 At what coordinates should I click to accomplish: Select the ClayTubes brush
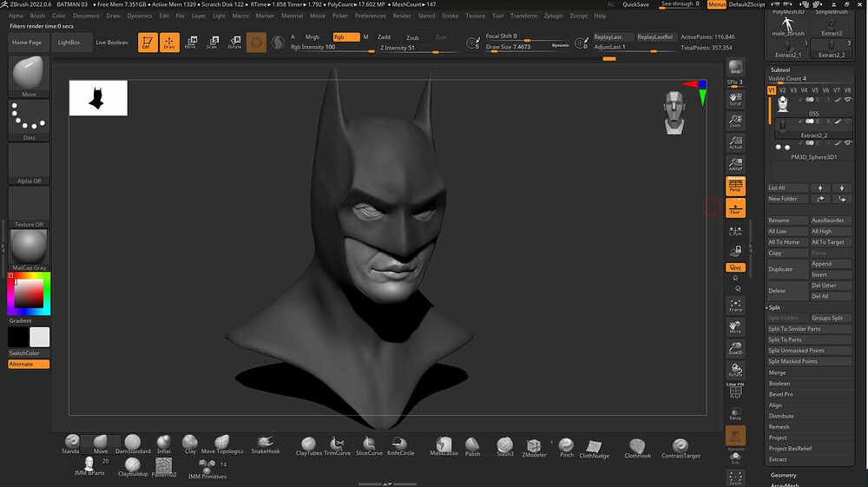308,446
